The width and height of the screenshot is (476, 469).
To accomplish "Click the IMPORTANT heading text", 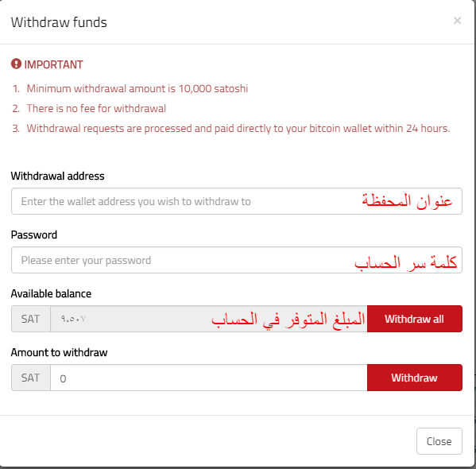I will click(53, 64).
